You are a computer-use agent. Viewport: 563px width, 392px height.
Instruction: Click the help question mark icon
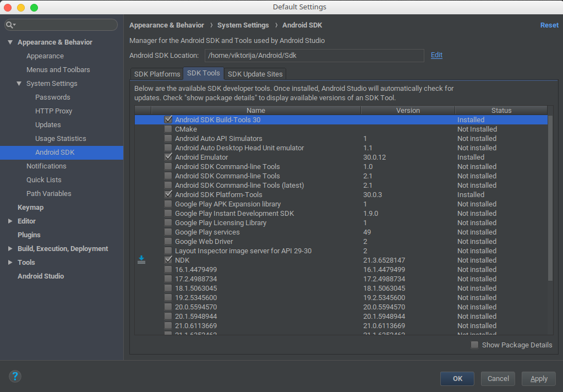[15, 377]
